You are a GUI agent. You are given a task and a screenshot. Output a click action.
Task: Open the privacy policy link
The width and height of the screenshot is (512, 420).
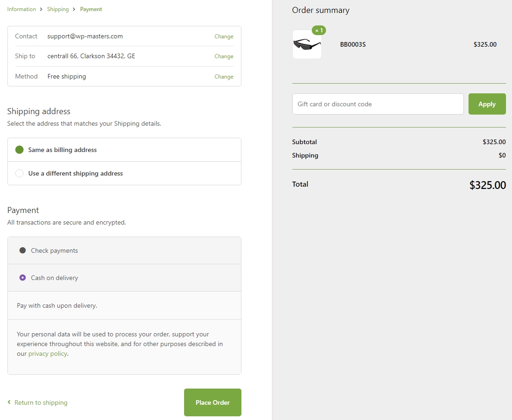(x=48, y=353)
